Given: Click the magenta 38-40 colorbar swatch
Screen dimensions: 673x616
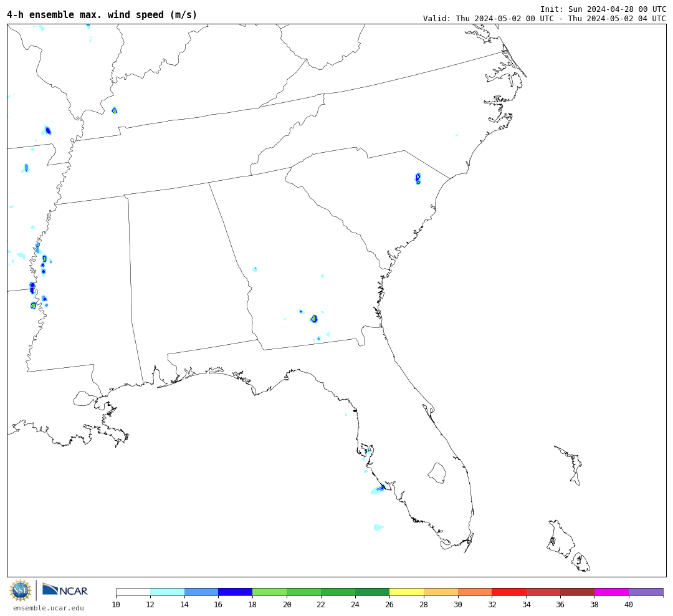Looking at the screenshot, I should (x=612, y=592).
